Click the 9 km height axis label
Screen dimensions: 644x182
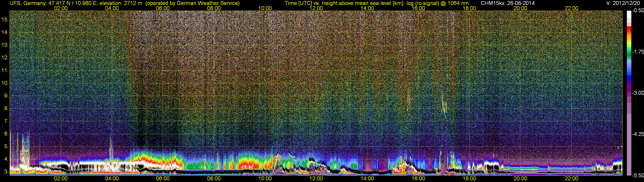6,96
